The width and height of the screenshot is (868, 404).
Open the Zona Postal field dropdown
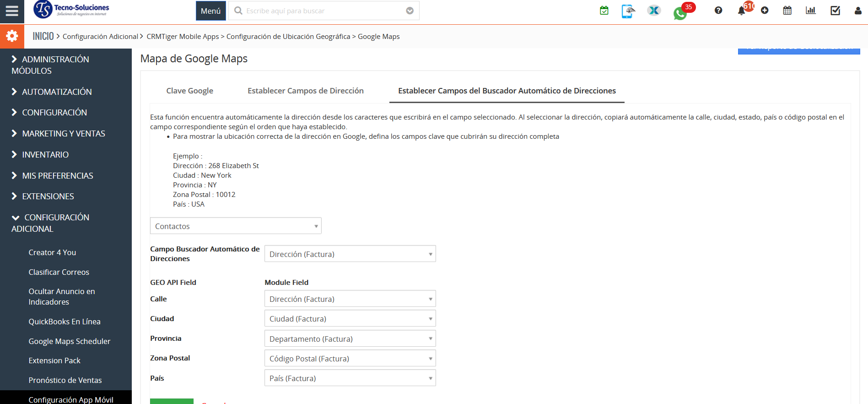pyautogui.click(x=350, y=359)
